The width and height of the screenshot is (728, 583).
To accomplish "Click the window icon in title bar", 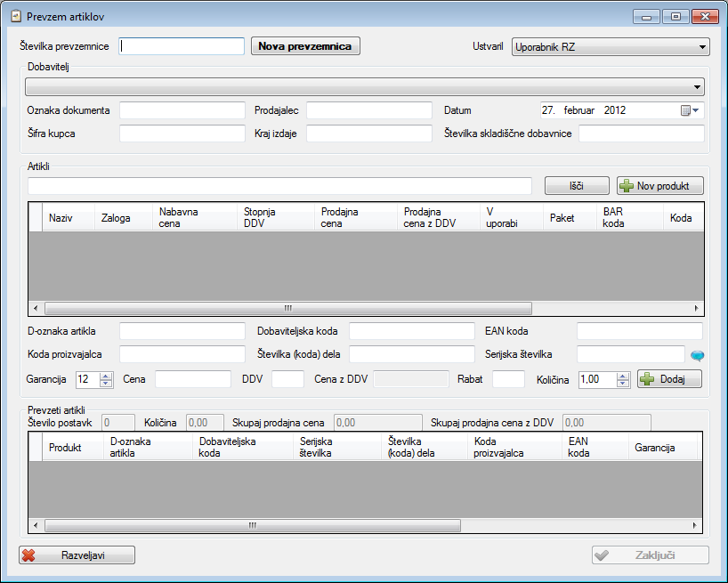I will pos(14,16).
